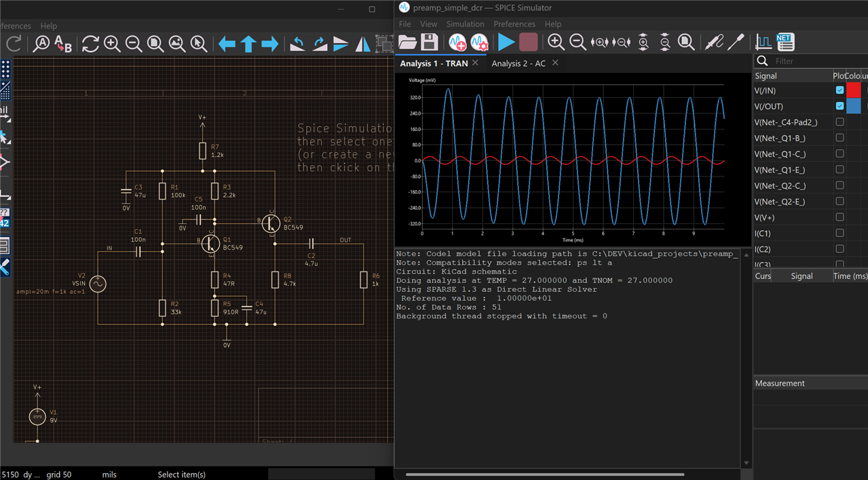Edit simulation analysis settings
This screenshot has width=868, height=480.
click(479, 42)
